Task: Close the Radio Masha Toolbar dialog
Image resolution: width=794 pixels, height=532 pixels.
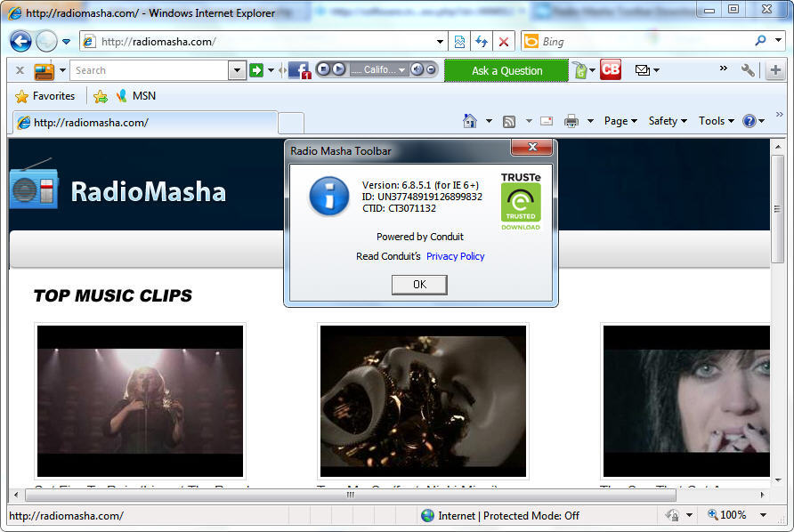Action: pyautogui.click(x=531, y=148)
